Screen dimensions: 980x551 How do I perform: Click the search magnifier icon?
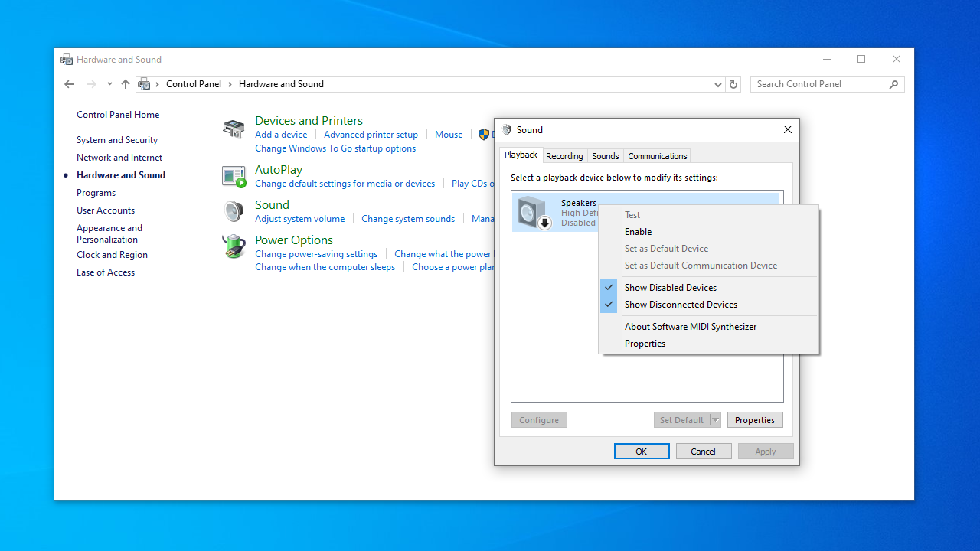(x=893, y=84)
